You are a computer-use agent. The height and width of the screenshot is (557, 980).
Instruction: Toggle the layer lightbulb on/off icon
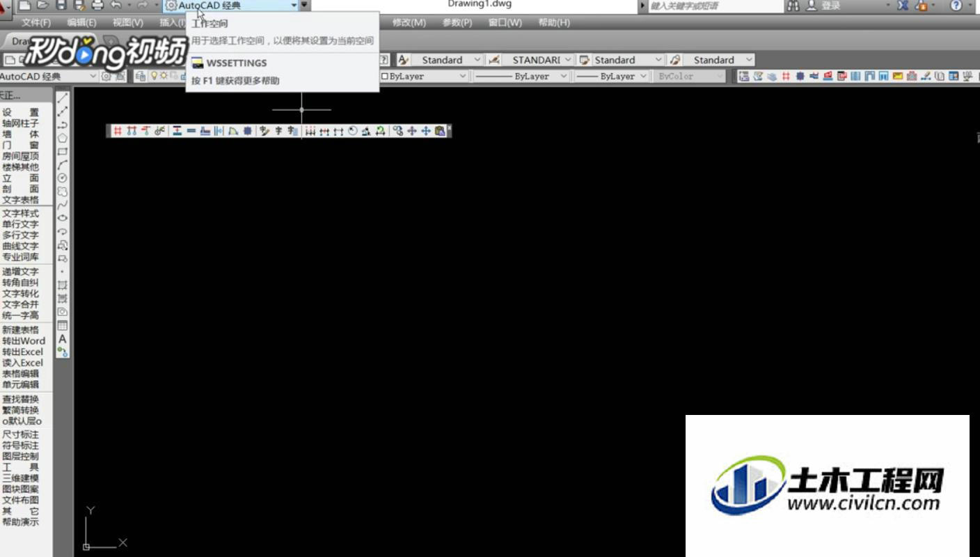[155, 76]
